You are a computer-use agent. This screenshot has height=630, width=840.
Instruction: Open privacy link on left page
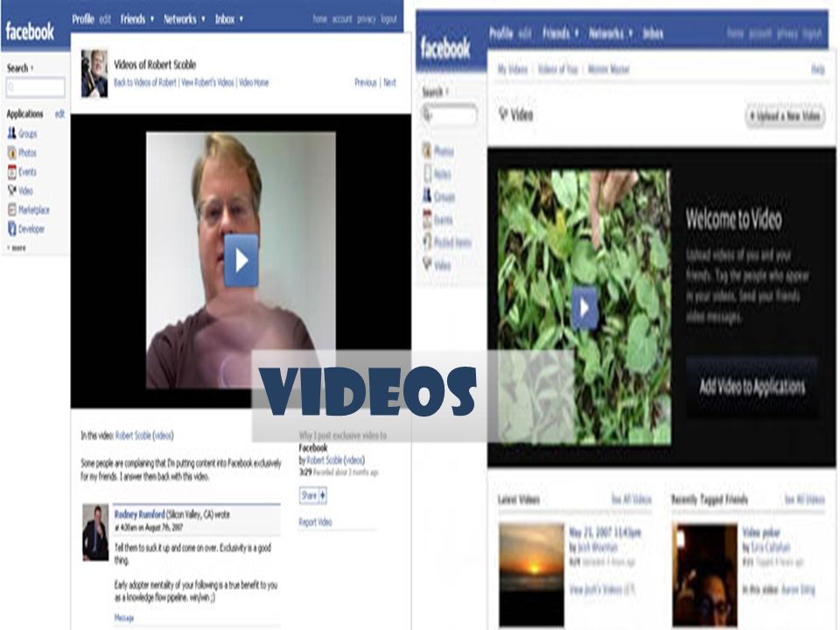pyautogui.click(x=367, y=19)
